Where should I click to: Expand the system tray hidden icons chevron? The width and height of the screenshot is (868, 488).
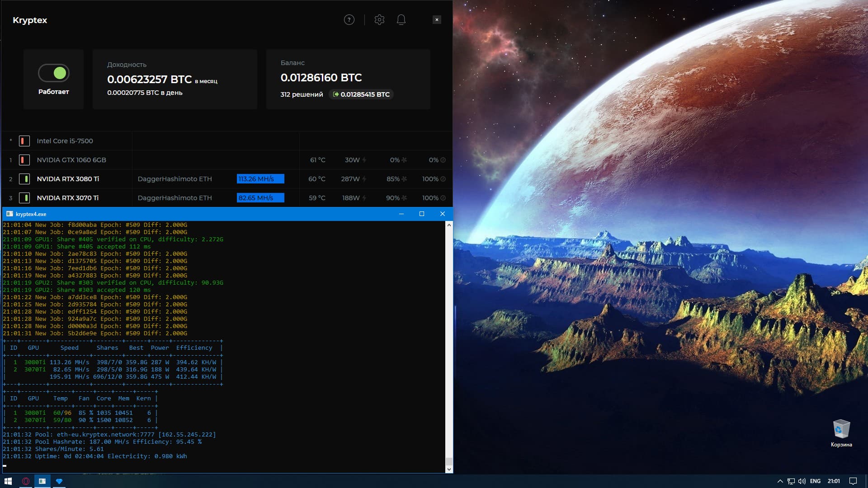point(780,481)
